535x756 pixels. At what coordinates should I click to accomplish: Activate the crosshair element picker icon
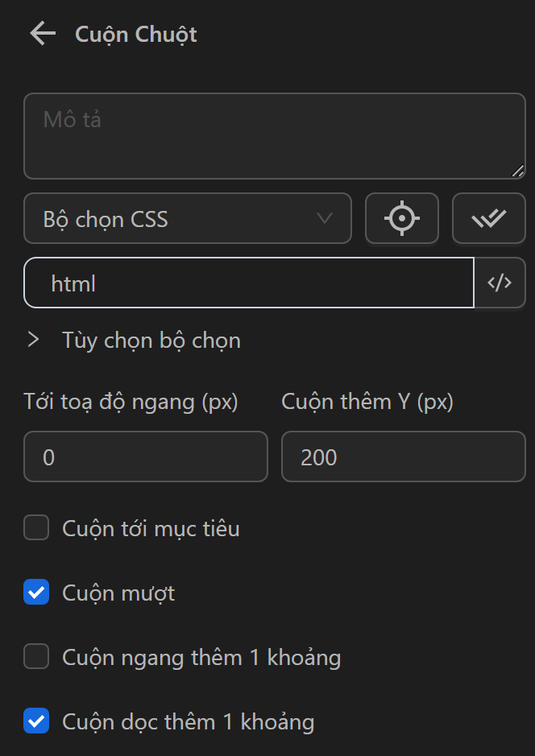pos(401,218)
